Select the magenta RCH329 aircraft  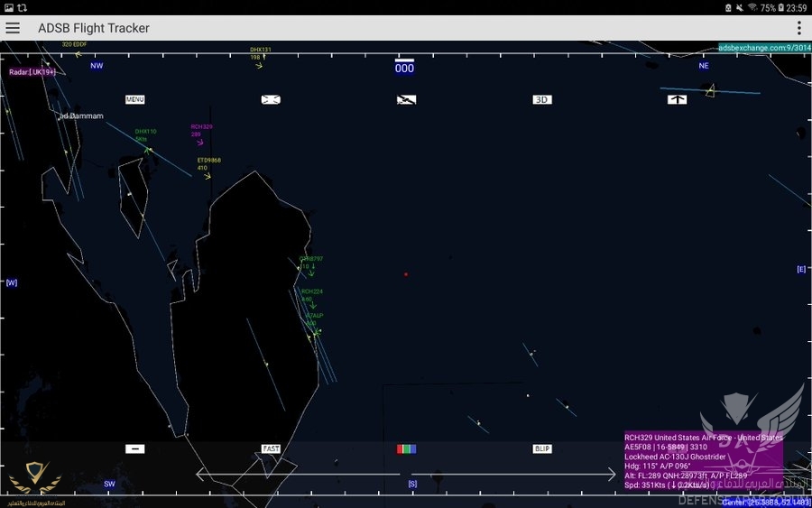pyautogui.click(x=200, y=143)
